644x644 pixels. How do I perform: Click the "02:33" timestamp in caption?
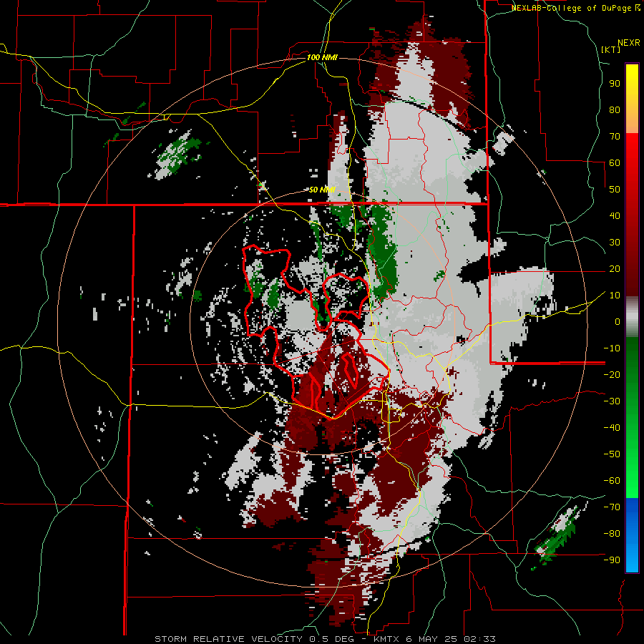pos(479,639)
